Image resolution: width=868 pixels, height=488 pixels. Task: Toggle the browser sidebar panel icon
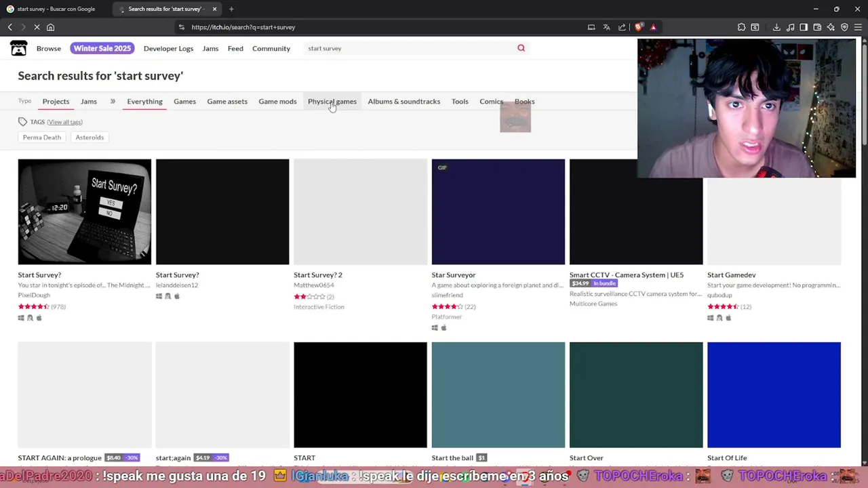click(x=804, y=27)
